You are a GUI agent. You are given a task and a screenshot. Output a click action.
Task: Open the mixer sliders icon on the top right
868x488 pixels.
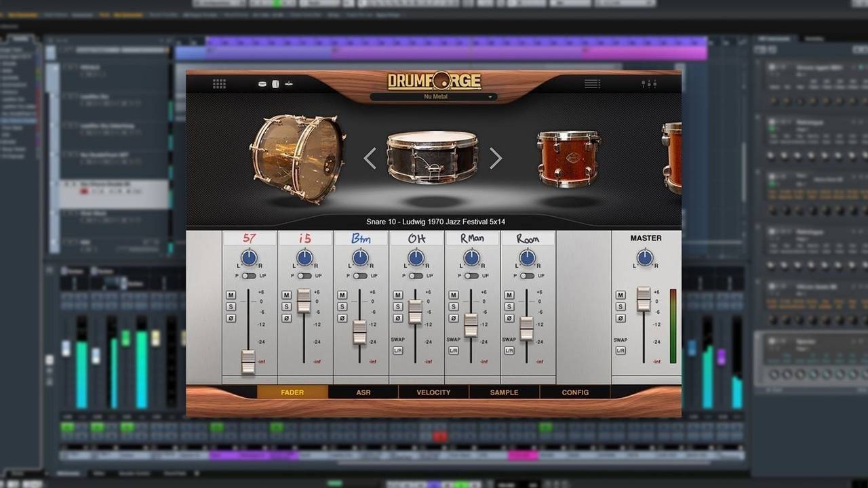tap(648, 83)
